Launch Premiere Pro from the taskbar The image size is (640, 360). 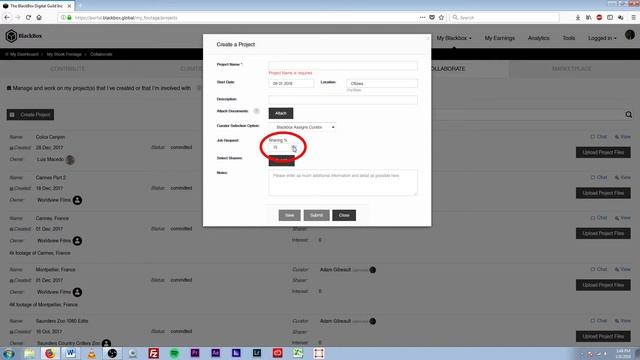pyautogui.click(x=195, y=353)
